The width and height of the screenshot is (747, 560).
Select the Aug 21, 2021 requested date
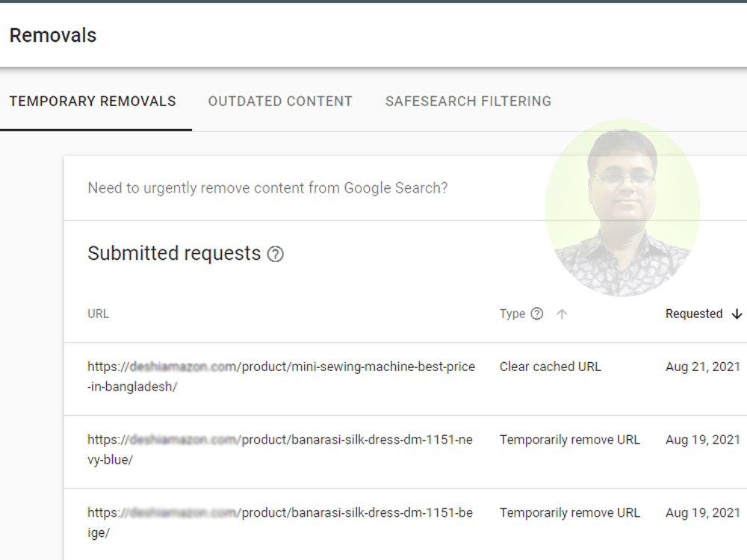click(703, 367)
